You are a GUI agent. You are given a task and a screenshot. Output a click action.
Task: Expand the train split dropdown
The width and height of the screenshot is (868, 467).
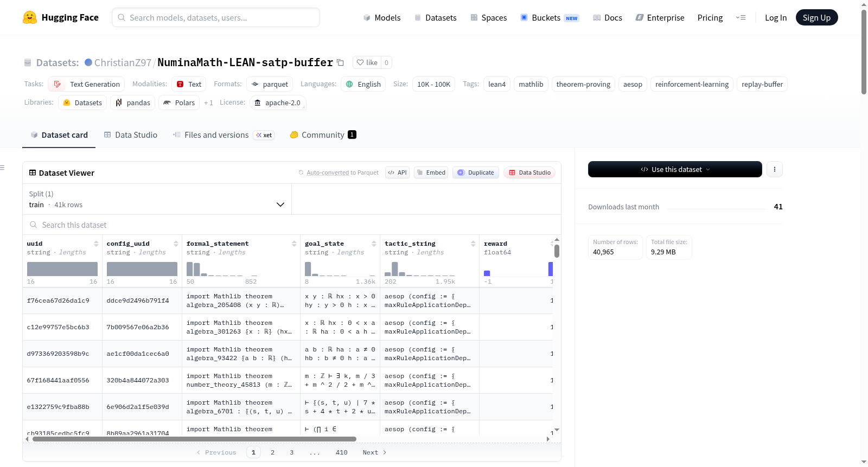coord(157,199)
